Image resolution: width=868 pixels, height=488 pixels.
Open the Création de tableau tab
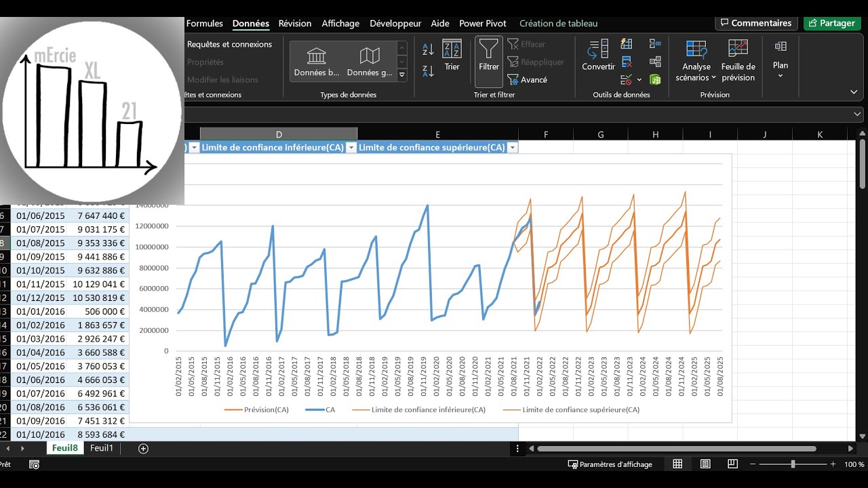coord(559,23)
